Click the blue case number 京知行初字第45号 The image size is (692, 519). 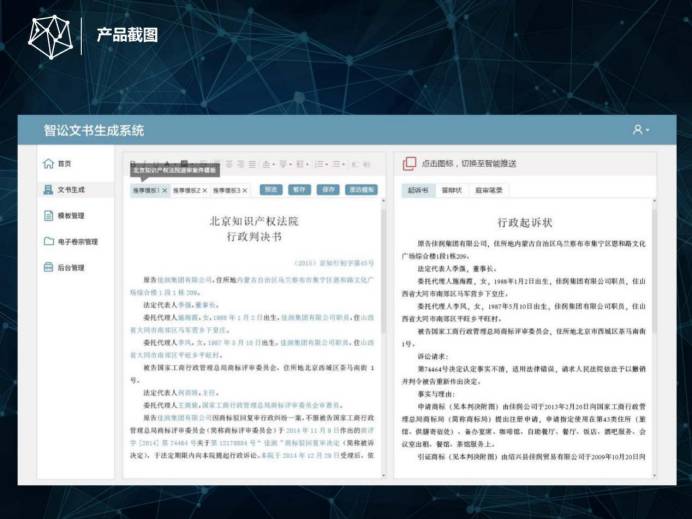point(334,263)
